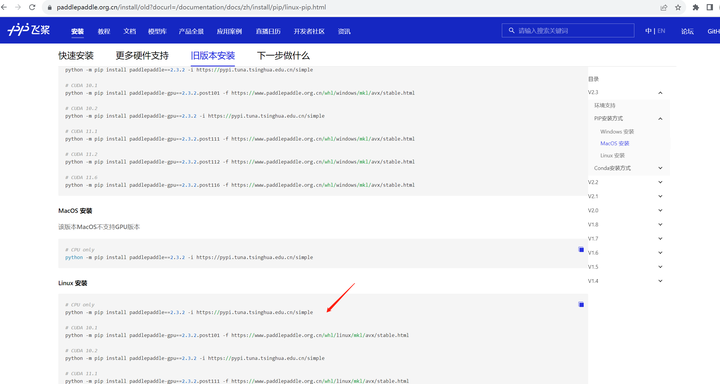The image size is (720, 384).
Task: Switch language to 中
Action: 648,31
